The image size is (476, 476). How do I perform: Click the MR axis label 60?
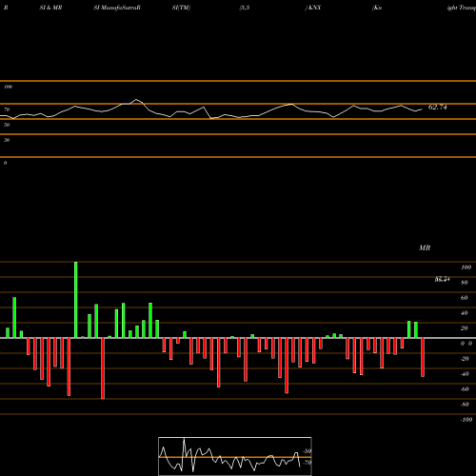[x=465, y=298]
